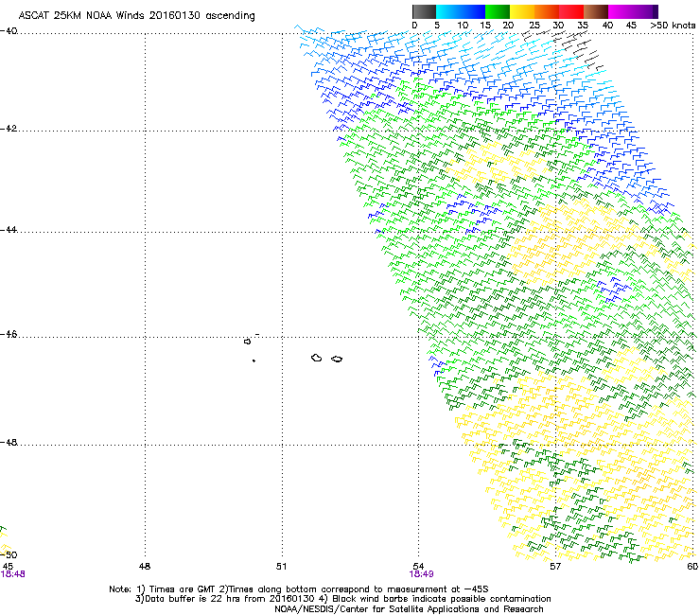Click the 60 longitude axis label
700x615 pixels.
[x=692, y=567]
